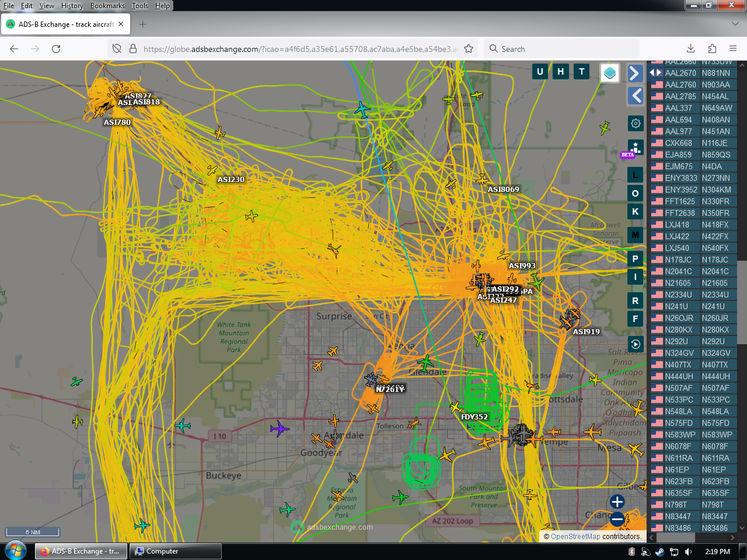
Task: Switch to Computer window in taskbar
Action: pyautogui.click(x=175, y=551)
